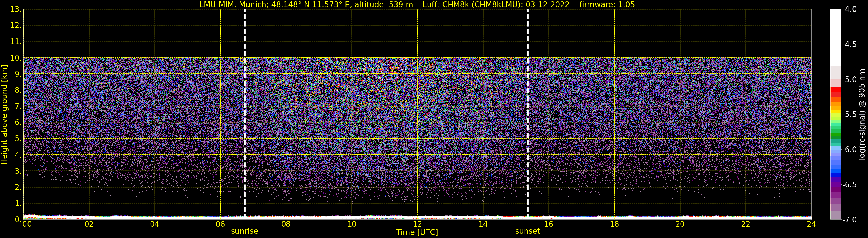868x238 pixels.
Task: Click the red band in the colorbar
Action: (835, 91)
